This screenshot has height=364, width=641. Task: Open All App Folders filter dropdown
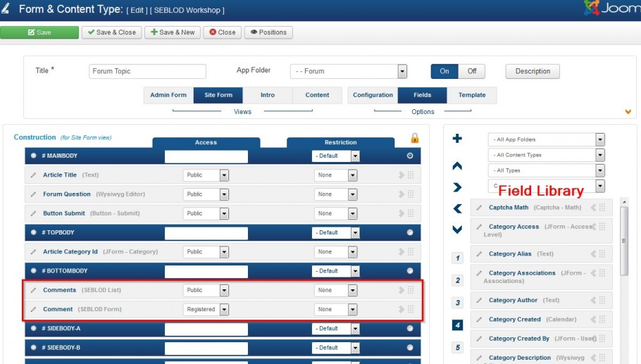point(546,139)
